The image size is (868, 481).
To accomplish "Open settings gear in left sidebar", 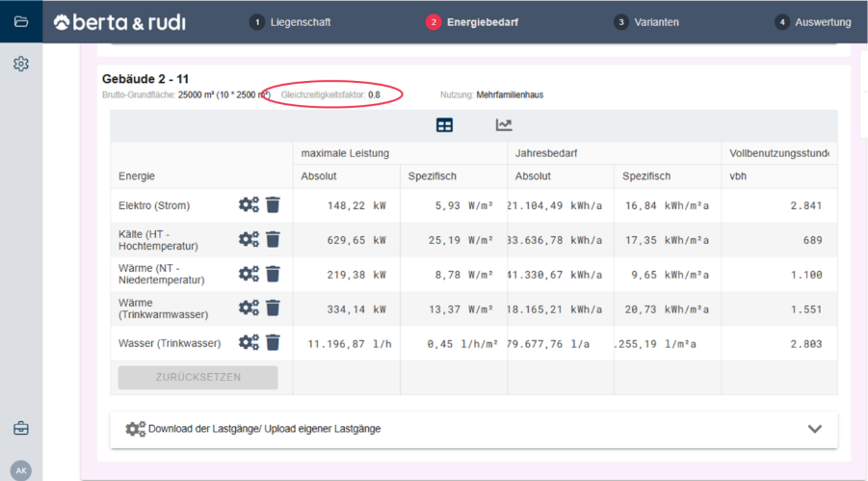I will (21, 64).
